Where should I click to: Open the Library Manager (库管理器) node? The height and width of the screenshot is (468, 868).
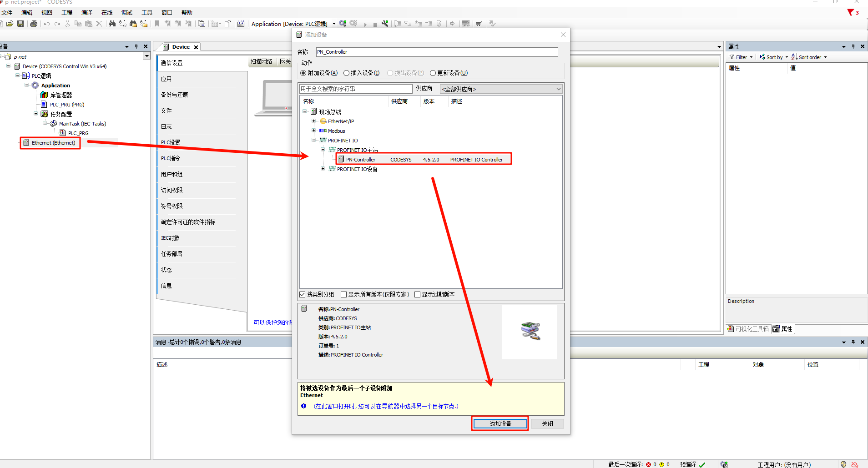[61, 95]
